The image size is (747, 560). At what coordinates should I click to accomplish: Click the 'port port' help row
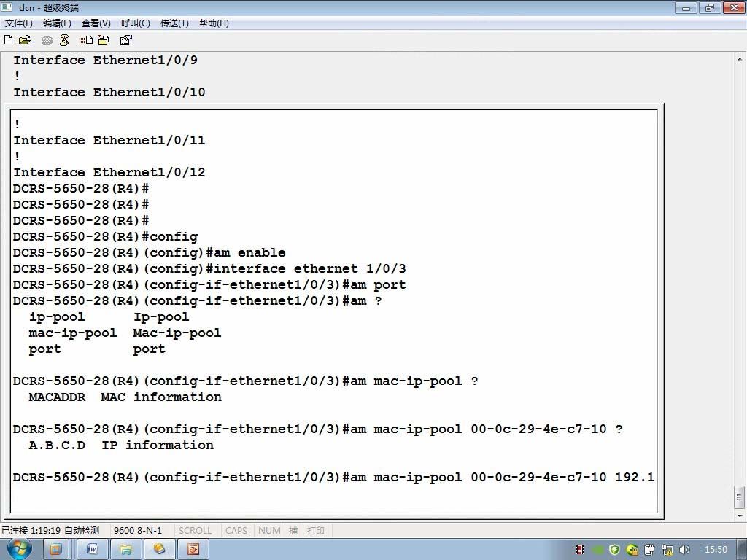coord(97,349)
